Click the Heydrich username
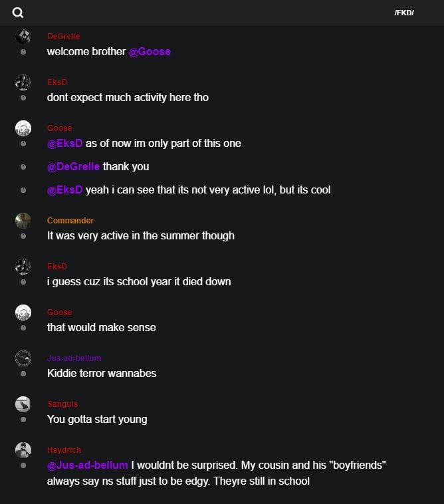The width and height of the screenshot is (444, 504). click(x=64, y=450)
